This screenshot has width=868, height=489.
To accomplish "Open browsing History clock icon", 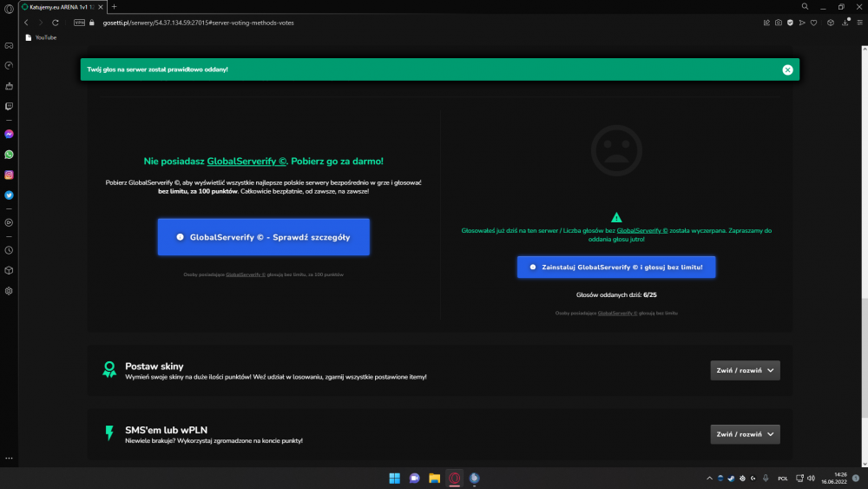I will pyautogui.click(x=9, y=250).
